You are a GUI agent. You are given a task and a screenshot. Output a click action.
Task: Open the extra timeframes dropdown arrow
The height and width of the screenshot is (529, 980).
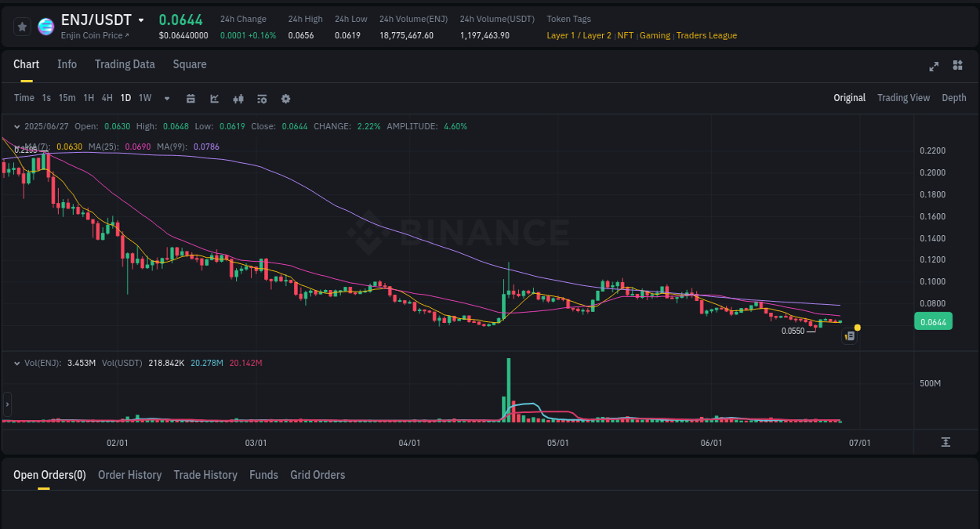point(166,98)
